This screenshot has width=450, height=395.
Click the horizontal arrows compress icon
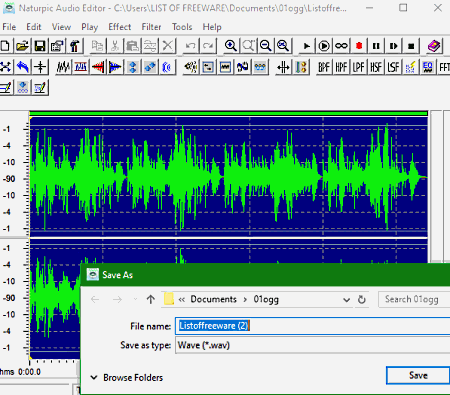click(283, 67)
